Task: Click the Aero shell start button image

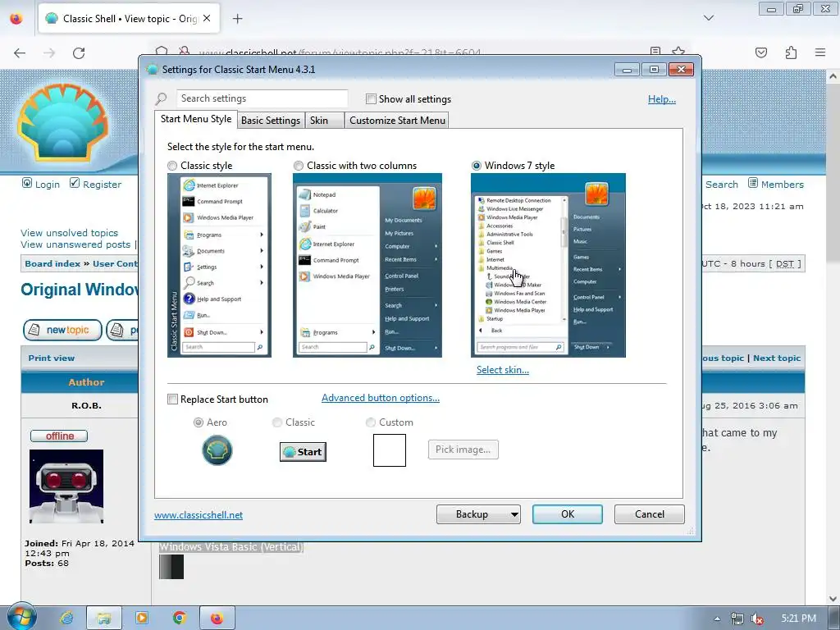Action: point(217,450)
